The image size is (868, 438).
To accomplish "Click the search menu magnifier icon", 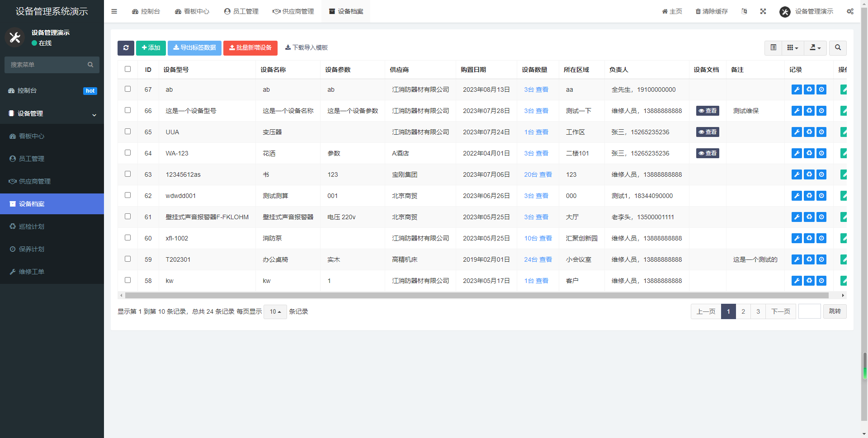I will coord(90,65).
